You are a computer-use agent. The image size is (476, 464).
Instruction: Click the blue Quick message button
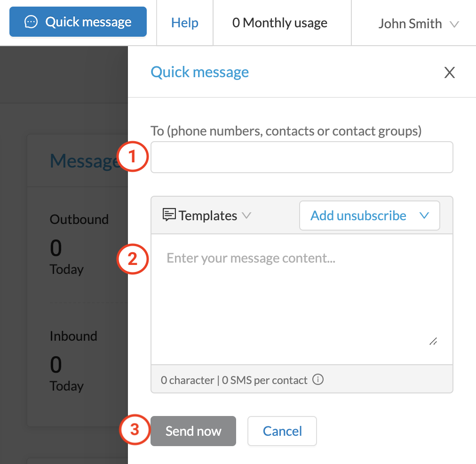pos(78,22)
